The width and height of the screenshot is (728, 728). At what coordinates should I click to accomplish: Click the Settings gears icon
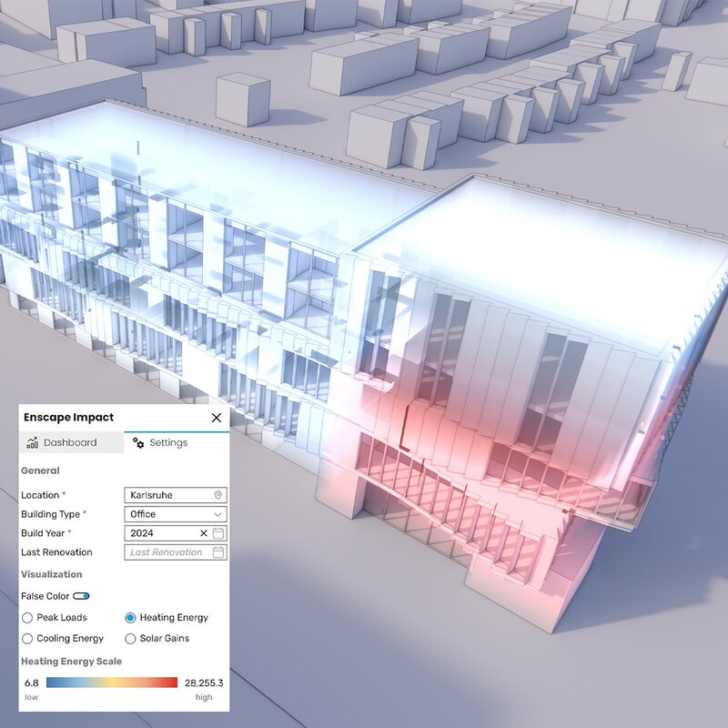tap(138, 443)
